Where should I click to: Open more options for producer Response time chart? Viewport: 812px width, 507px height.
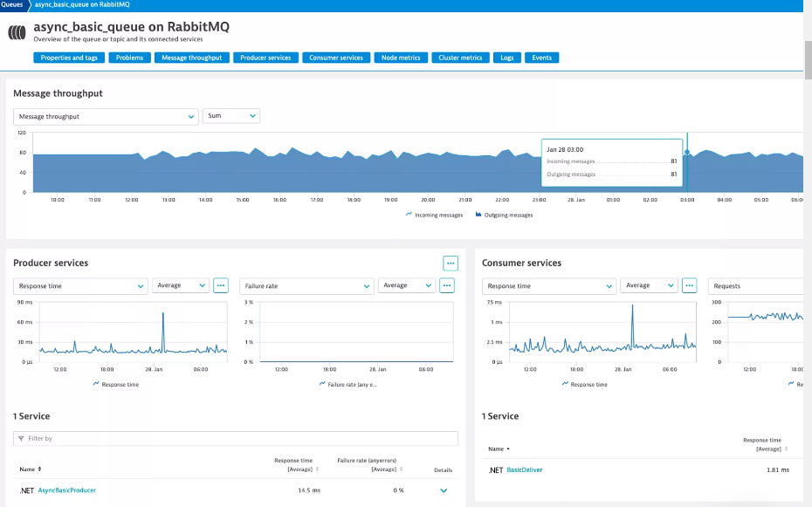pos(221,285)
